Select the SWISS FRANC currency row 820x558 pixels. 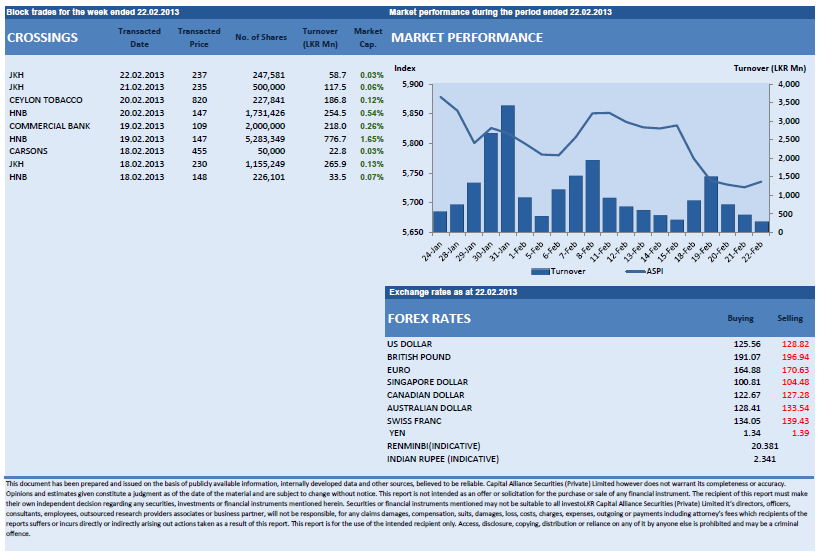point(598,422)
